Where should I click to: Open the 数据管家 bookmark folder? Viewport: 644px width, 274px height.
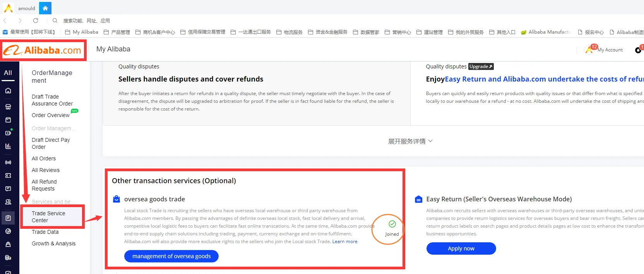tap(366, 32)
